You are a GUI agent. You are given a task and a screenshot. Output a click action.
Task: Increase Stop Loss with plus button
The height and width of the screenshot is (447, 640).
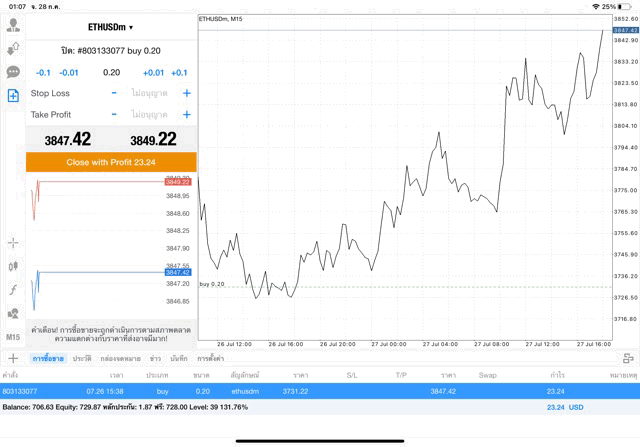[x=186, y=93]
